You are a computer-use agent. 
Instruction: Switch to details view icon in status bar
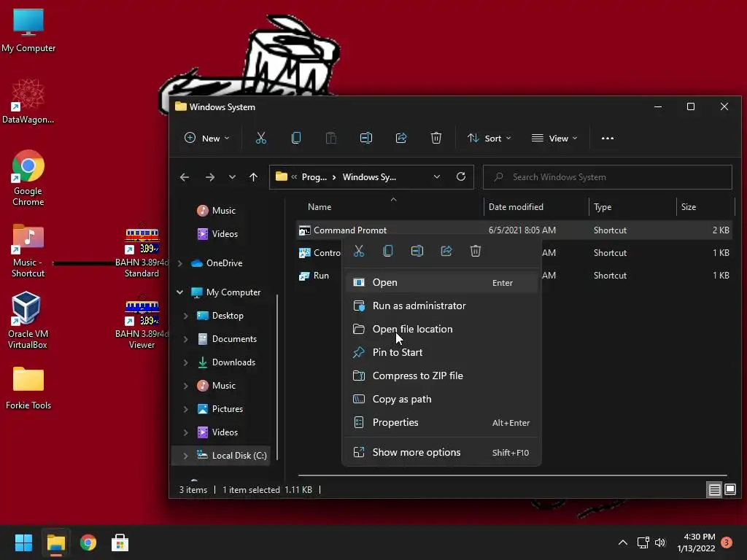tap(715, 489)
